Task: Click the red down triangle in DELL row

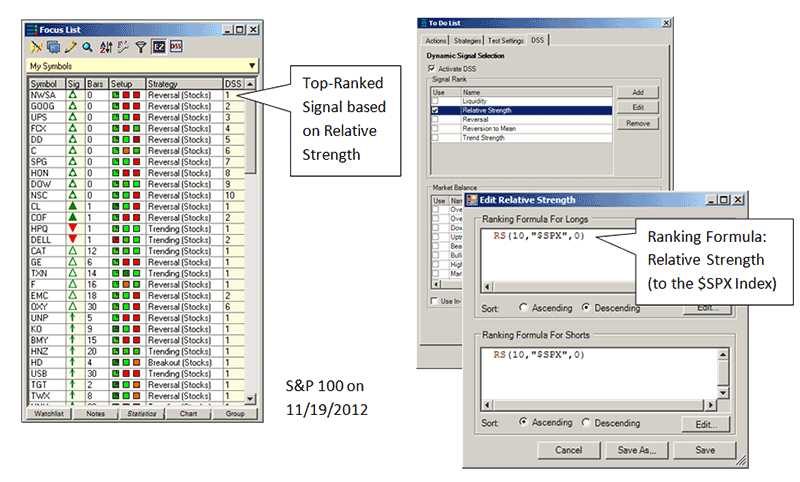Action: coord(73,240)
